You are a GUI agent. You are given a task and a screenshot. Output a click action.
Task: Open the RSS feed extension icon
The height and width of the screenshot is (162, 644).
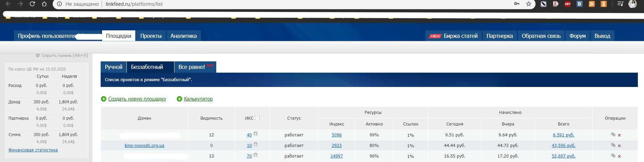pos(592,4)
